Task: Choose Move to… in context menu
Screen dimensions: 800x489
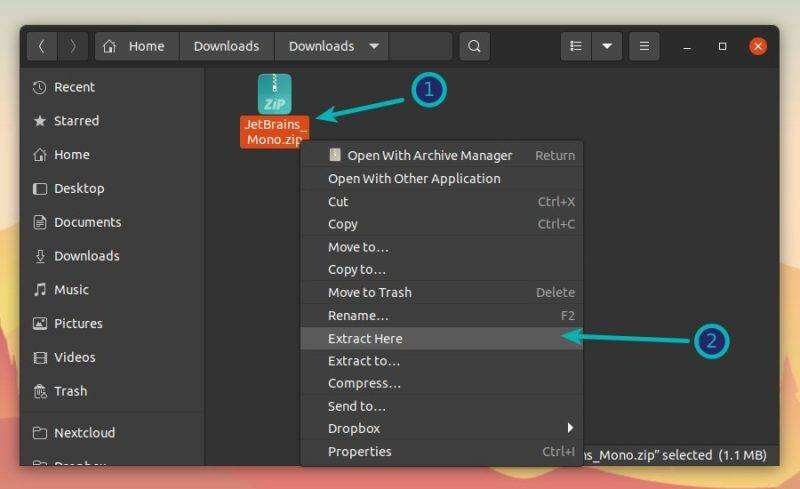Action: point(441,248)
